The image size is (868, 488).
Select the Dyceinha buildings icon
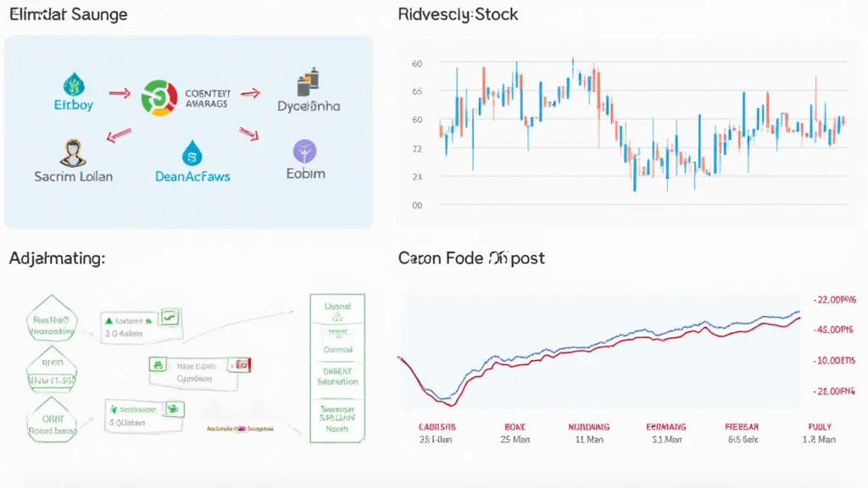tap(307, 85)
